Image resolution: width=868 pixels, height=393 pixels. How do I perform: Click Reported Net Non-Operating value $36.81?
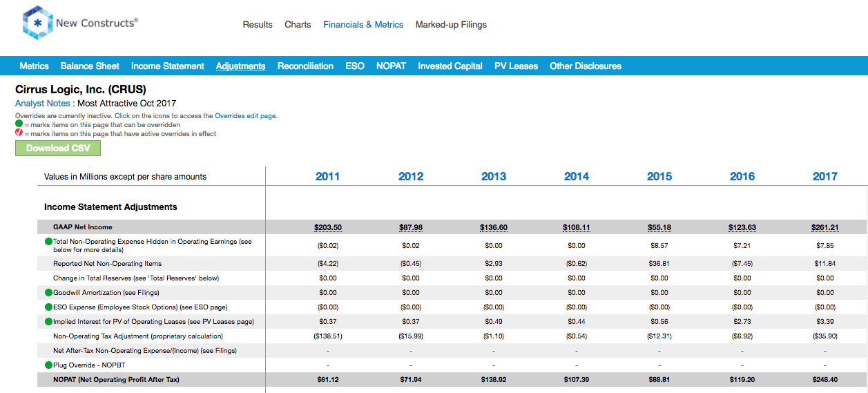659,264
